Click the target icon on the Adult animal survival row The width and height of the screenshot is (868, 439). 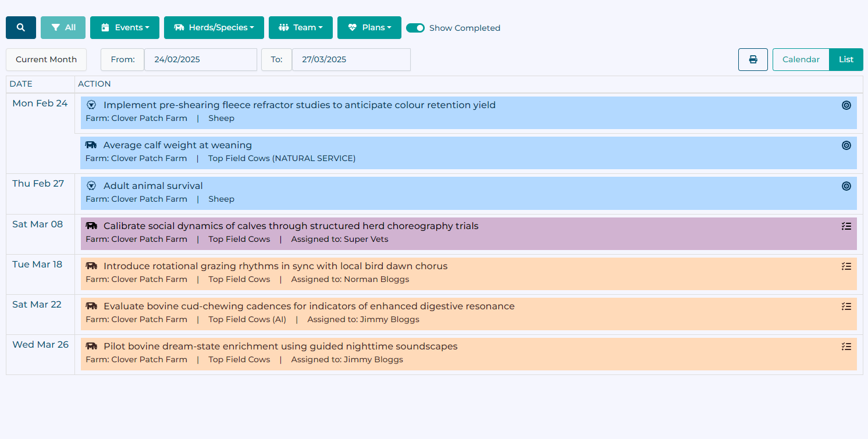(x=846, y=185)
